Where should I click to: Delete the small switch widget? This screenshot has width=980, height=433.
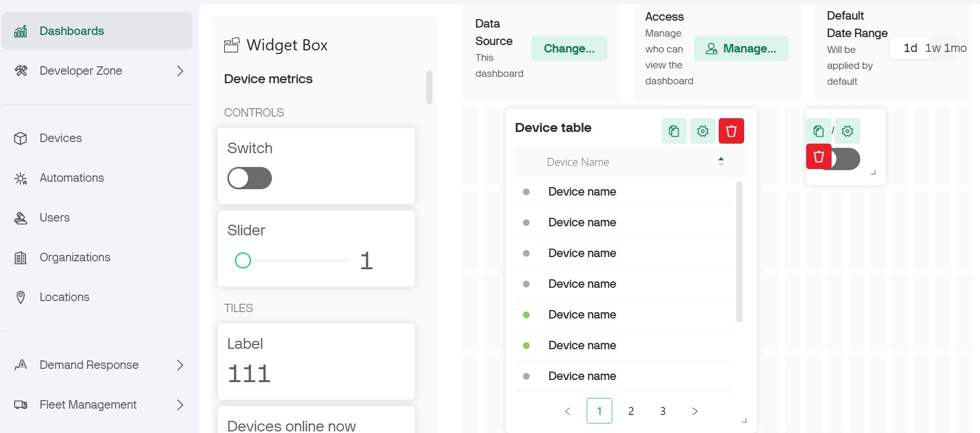[x=819, y=156]
